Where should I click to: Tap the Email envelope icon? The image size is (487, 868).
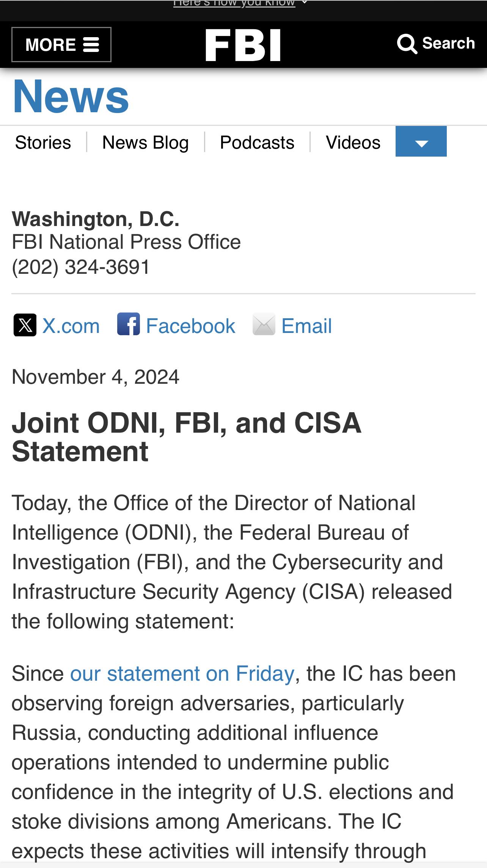click(x=264, y=324)
